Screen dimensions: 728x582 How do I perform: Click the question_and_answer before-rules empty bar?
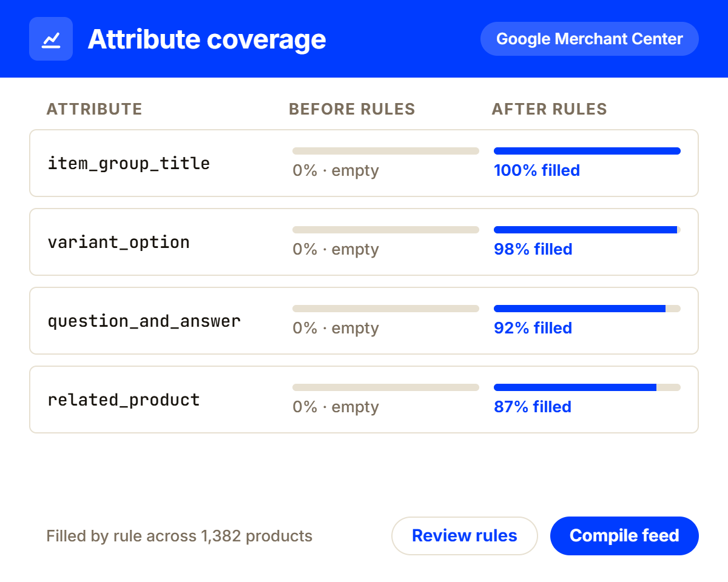coord(386,309)
